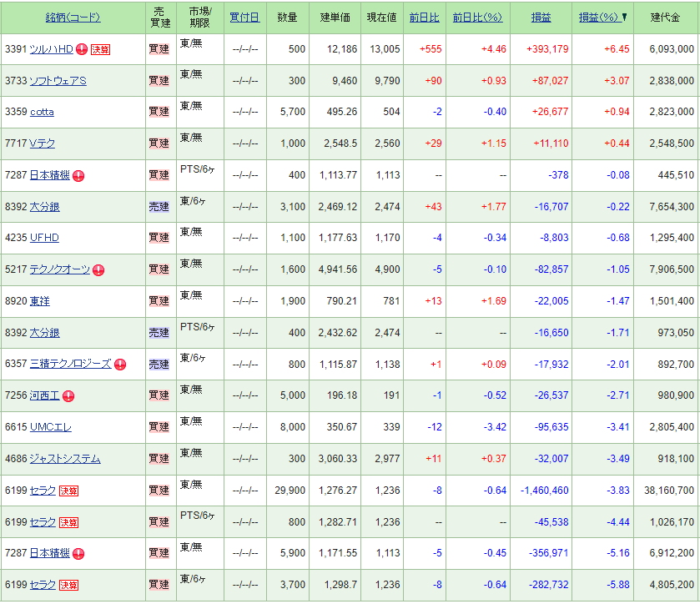This screenshot has height=609, width=700.
Task: Open 日本精機 link in row with quantity 5,900
Action: pyautogui.click(x=49, y=553)
